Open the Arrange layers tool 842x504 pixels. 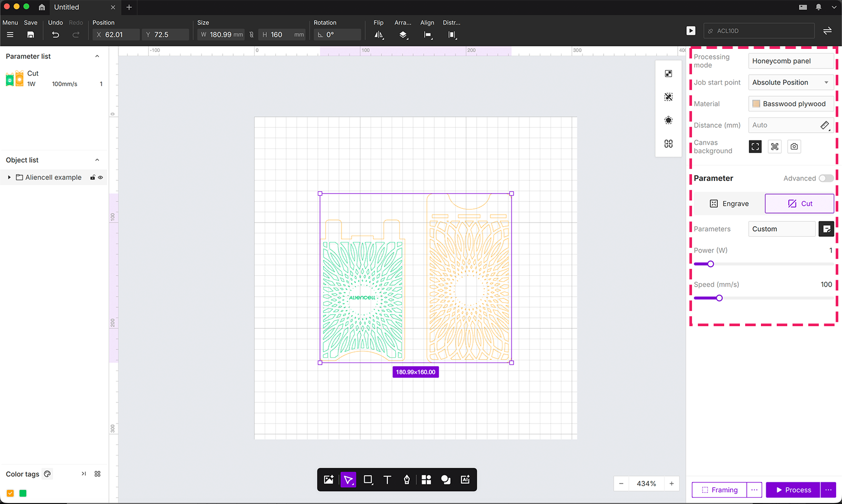[x=403, y=35]
